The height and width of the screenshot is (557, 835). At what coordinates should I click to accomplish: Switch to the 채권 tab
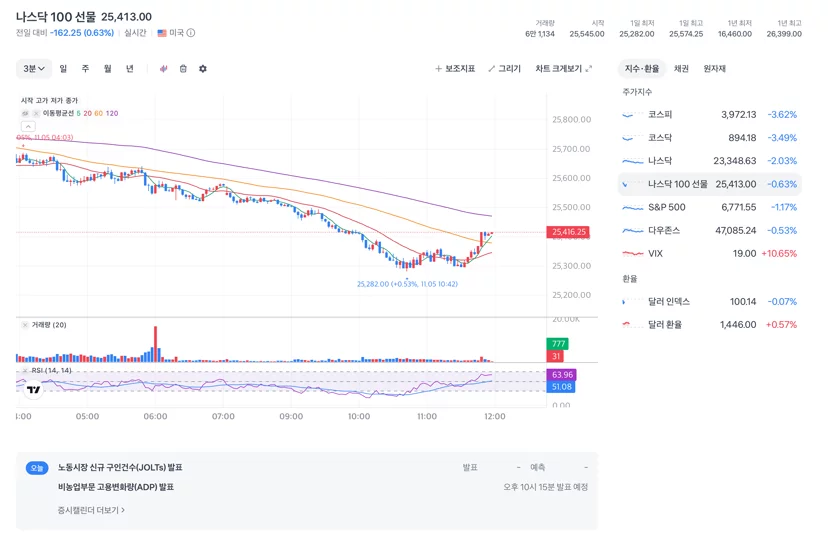pyautogui.click(x=681, y=69)
